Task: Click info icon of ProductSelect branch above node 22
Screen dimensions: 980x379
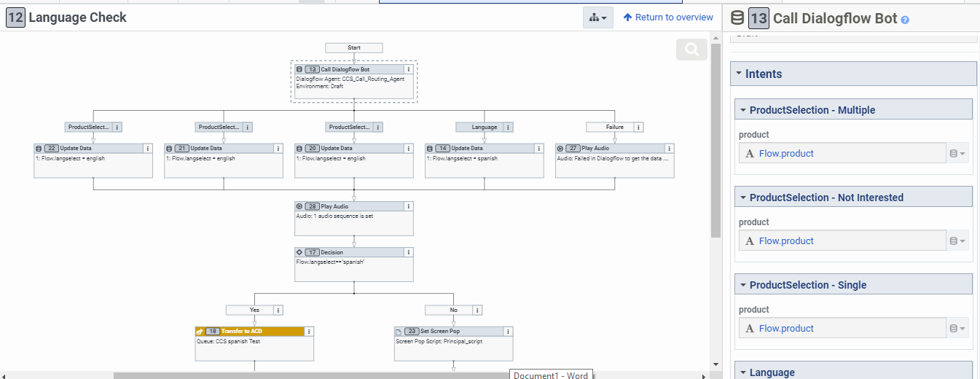Action: pyautogui.click(x=117, y=127)
